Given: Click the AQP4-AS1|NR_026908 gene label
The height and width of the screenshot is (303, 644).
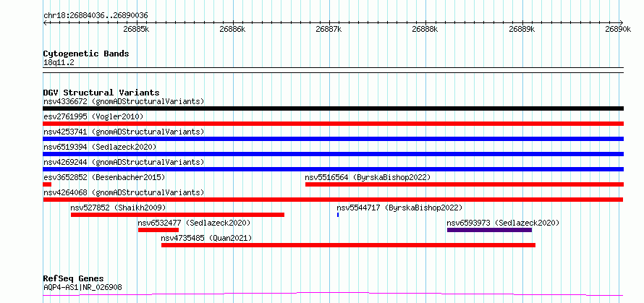Looking at the screenshot, I should point(82,287).
